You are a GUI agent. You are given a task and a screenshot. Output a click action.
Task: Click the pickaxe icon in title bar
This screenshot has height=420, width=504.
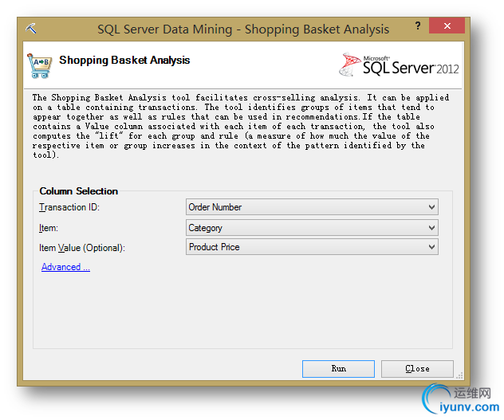click(x=31, y=29)
